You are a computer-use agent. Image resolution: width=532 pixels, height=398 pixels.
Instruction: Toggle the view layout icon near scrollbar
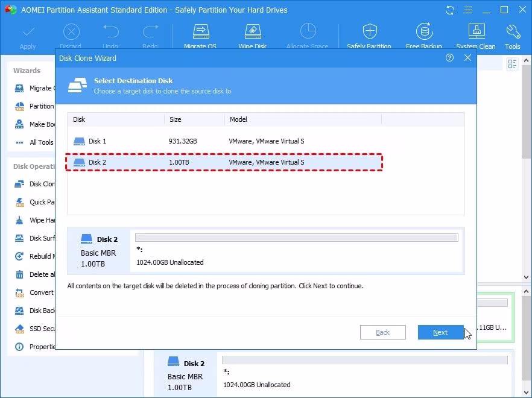pos(512,64)
